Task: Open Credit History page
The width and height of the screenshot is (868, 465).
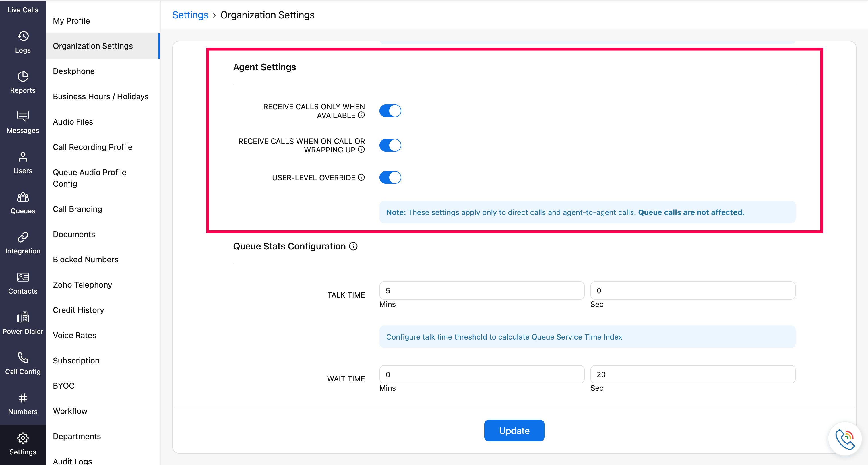Action: [79, 310]
